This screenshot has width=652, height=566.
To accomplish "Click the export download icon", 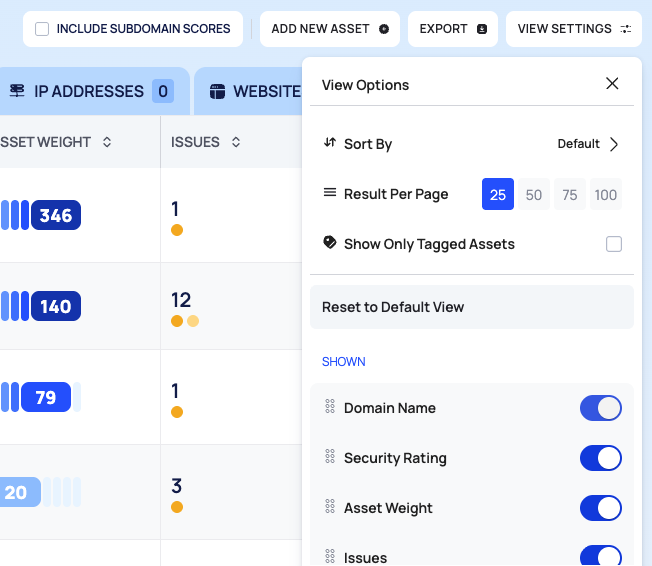I will (482, 29).
